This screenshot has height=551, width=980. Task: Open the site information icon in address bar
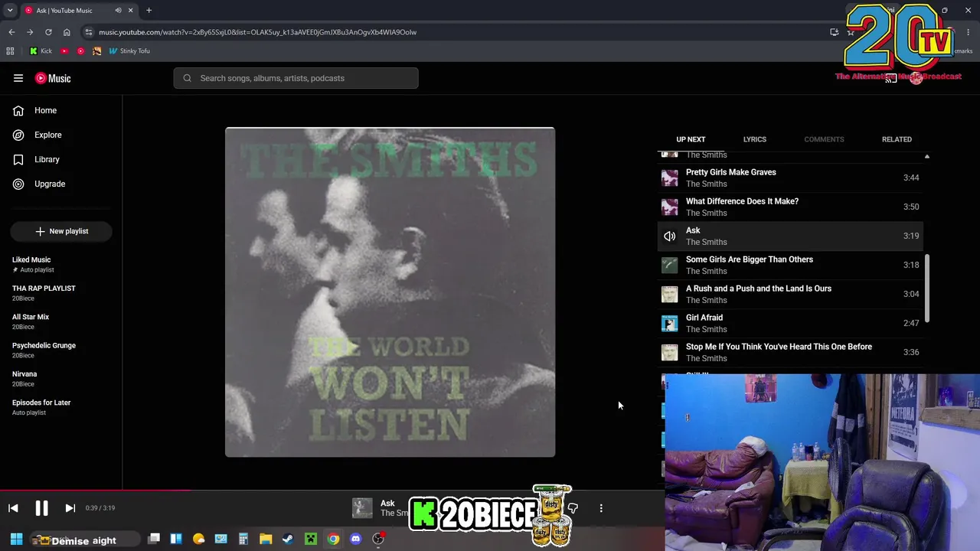(x=88, y=32)
